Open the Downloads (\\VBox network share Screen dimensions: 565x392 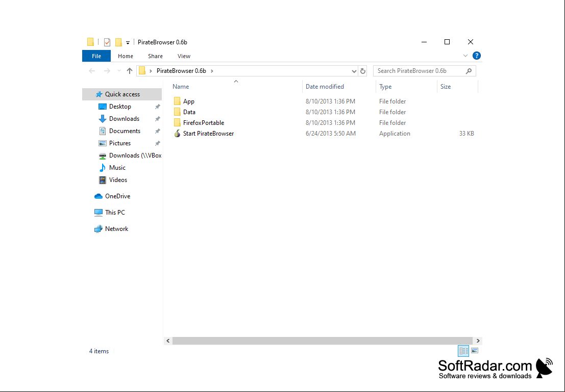[135, 155]
